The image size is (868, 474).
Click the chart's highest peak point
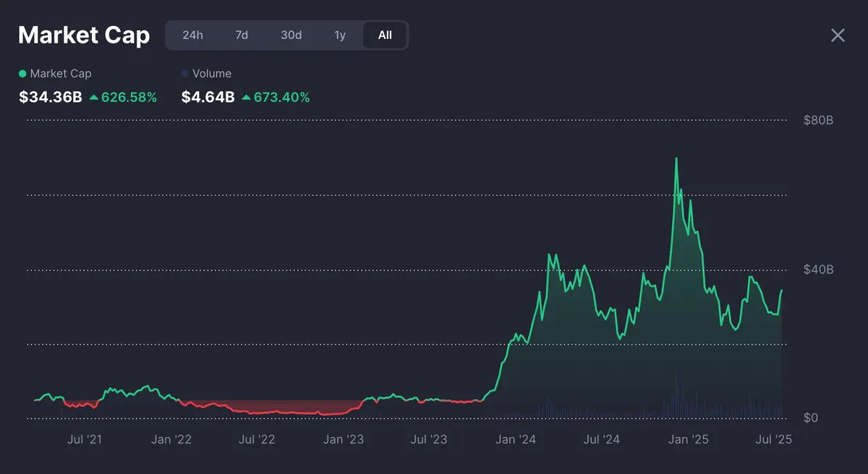(677, 156)
